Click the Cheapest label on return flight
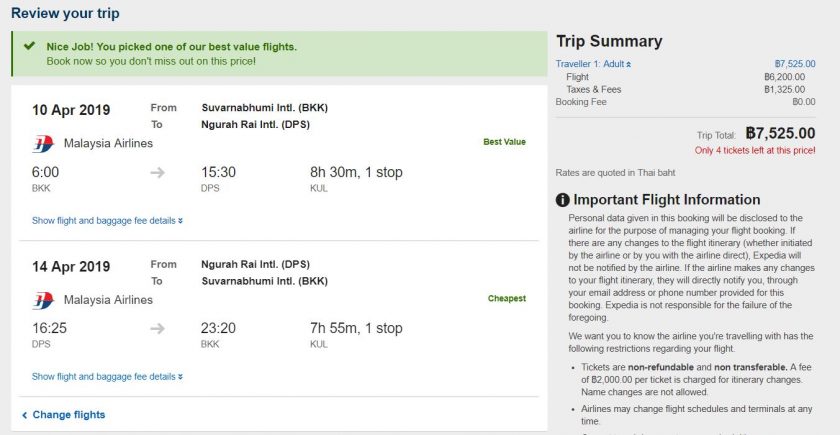The width and height of the screenshot is (840, 435). tap(507, 298)
